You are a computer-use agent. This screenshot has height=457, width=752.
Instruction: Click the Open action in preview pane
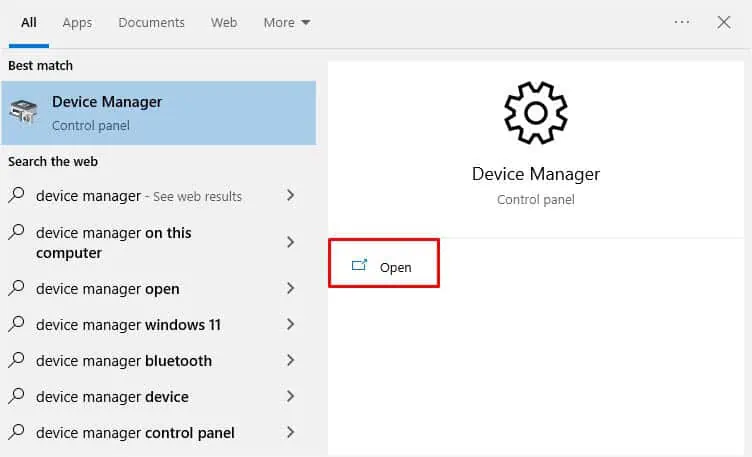coord(384,263)
